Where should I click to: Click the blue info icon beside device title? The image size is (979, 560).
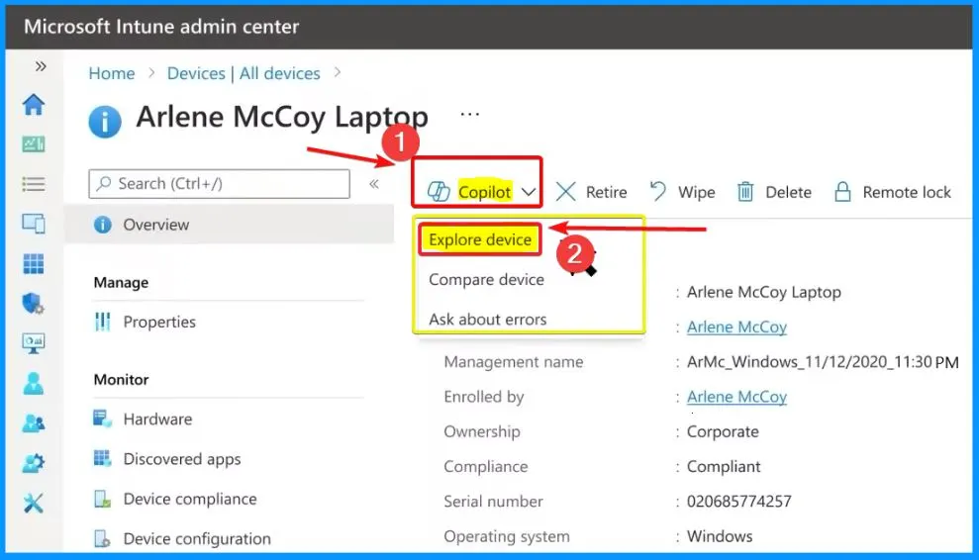[x=105, y=121]
